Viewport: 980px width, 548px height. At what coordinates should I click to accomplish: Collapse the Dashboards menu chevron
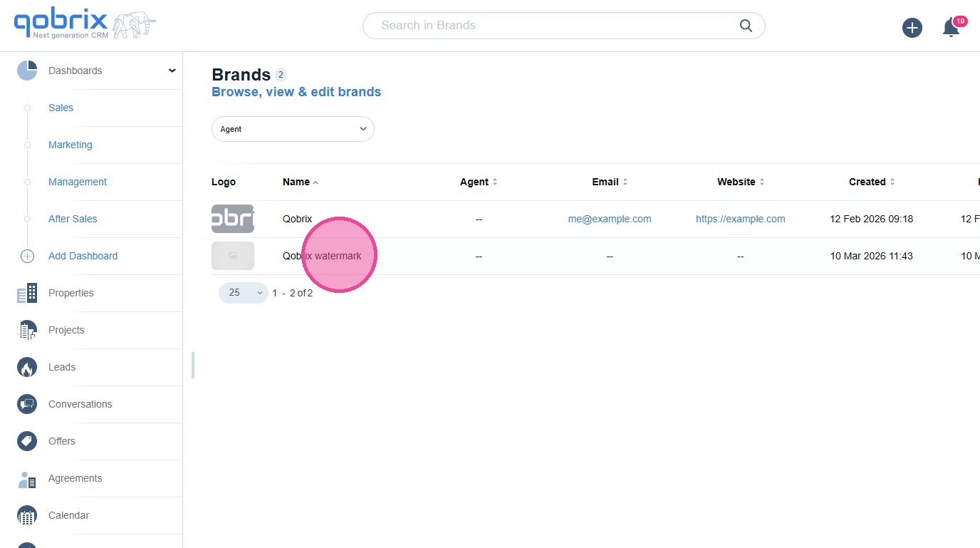tap(172, 70)
